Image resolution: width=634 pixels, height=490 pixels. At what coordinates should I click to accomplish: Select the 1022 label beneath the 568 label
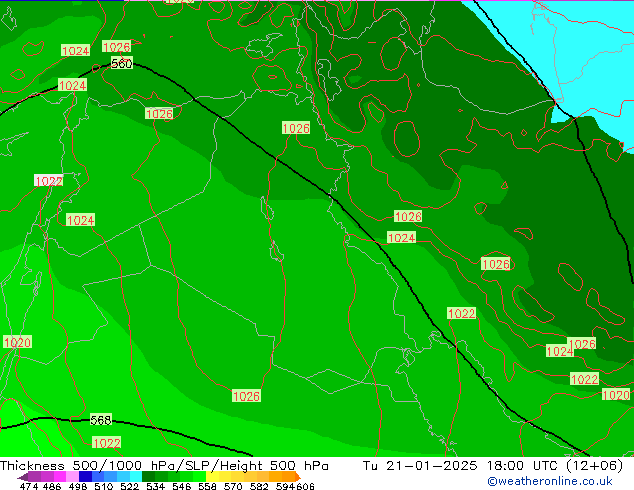tap(107, 443)
